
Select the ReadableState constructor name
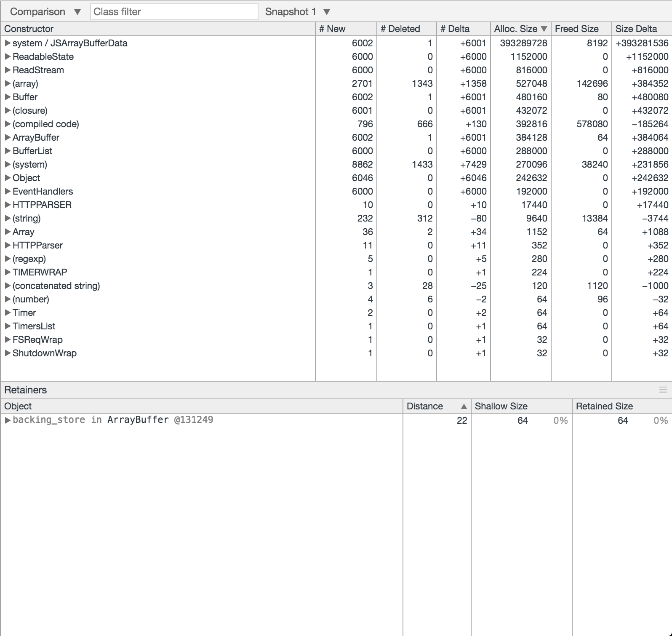click(x=43, y=56)
